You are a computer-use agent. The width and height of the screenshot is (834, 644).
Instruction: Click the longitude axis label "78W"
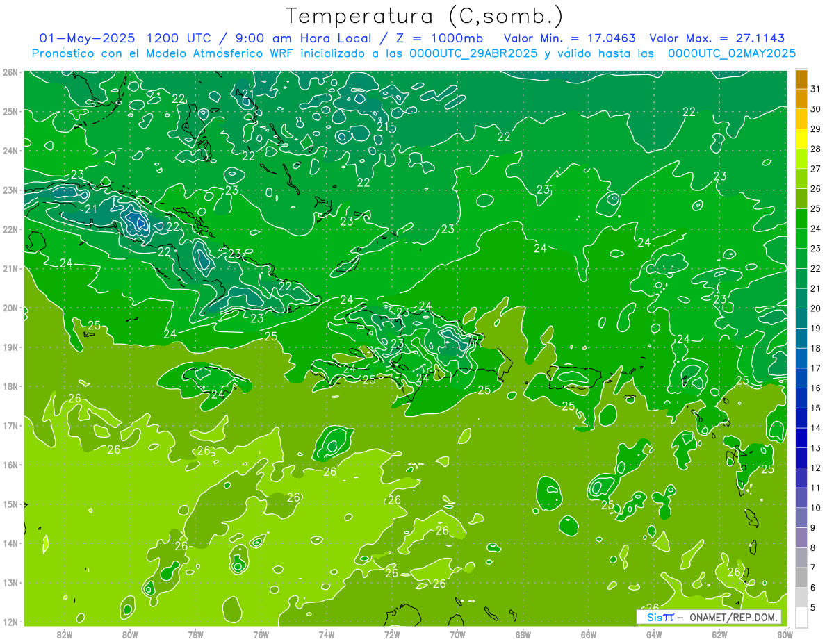(195, 634)
